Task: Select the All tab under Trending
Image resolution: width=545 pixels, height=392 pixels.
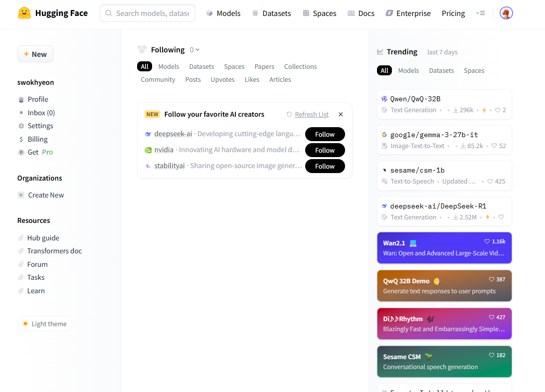Action: pyautogui.click(x=384, y=70)
